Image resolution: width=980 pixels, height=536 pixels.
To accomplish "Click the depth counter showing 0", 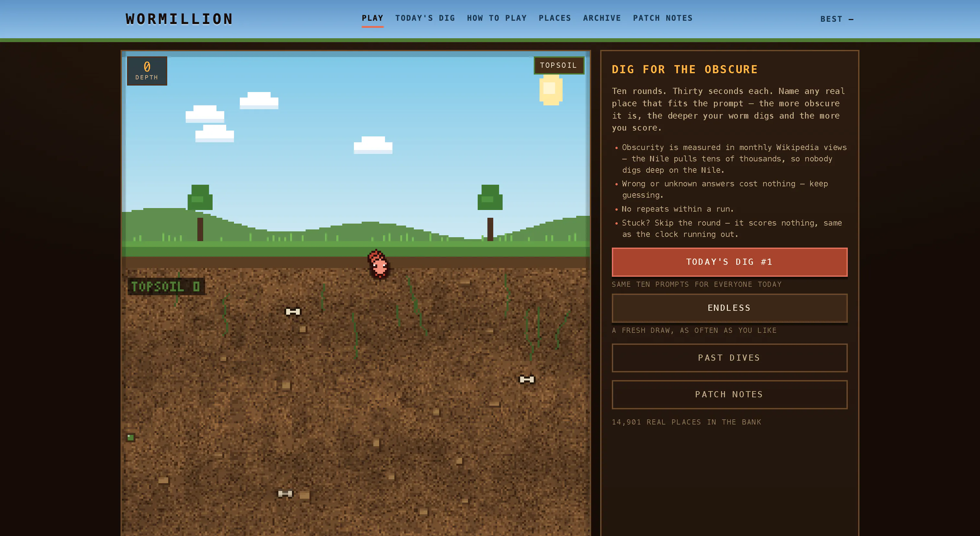I will click(x=147, y=71).
